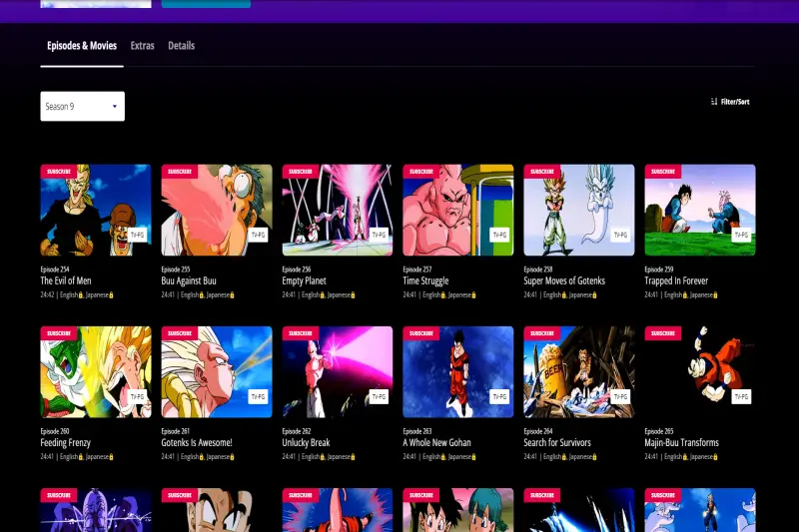This screenshot has height=532, width=799.
Task: Click Subscribe badge on Search for Survivors
Action: (541, 333)
